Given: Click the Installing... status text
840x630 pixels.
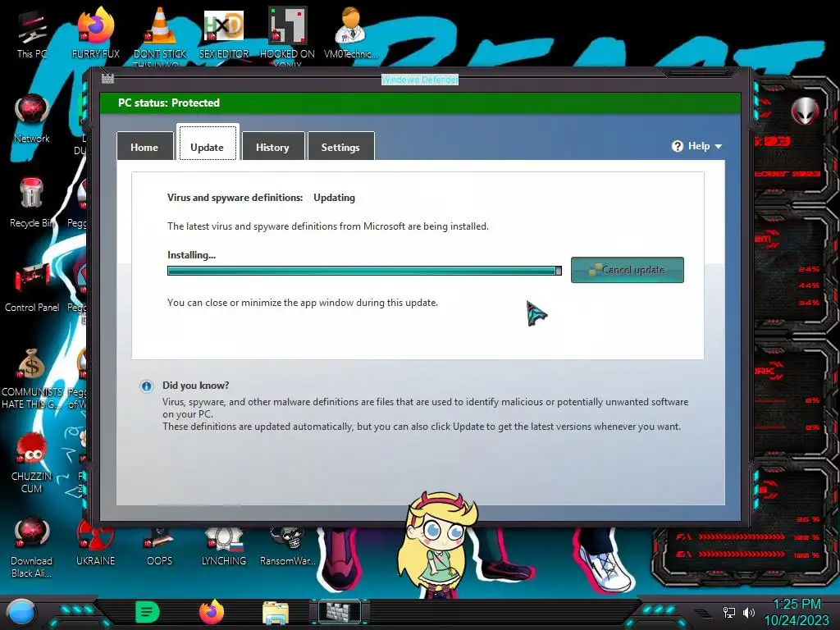Looking at the screenshot, I should coord(191,255).
